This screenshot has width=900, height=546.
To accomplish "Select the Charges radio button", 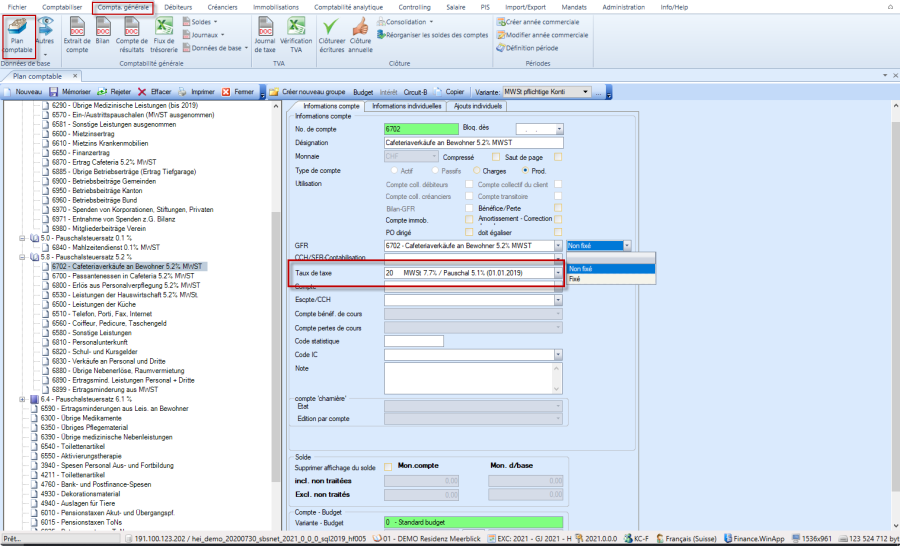I will [476, 171].
